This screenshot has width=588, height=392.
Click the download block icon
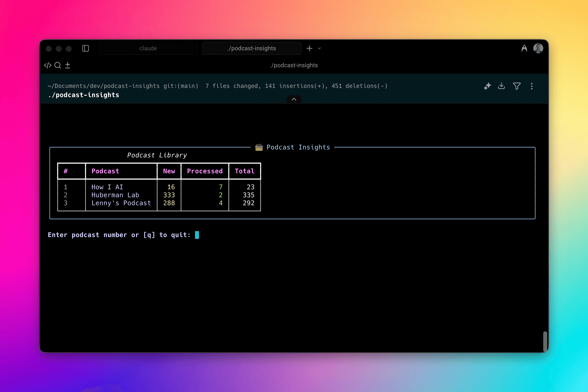pyautogui.click(x=501, y=86)
